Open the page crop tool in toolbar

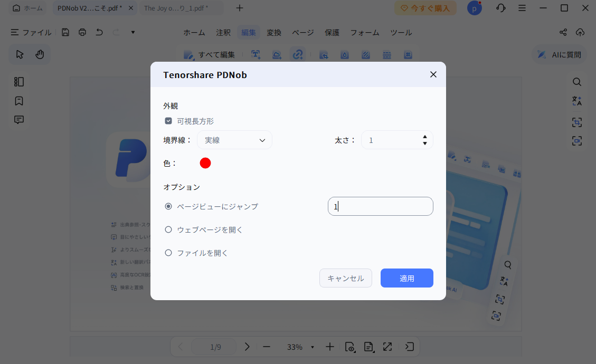324,54
